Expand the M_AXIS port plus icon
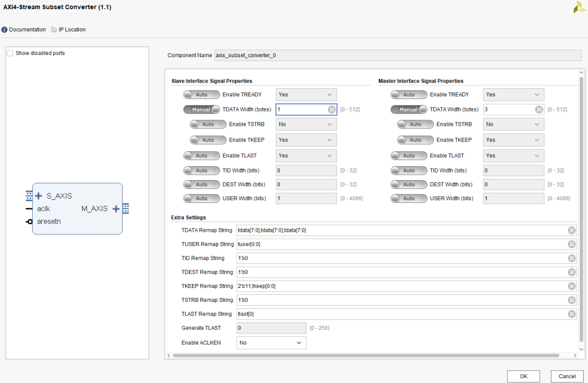The height and width of the screenshot is (383, 588). click(x=116, y=209)
